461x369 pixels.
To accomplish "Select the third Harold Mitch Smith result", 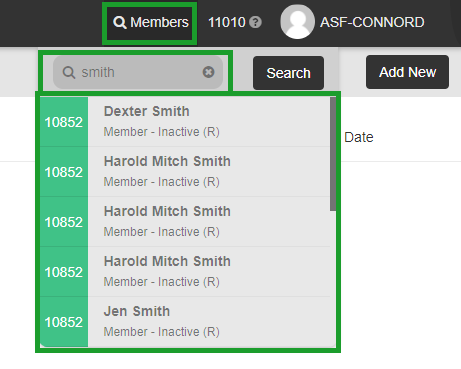I will pyautogui.click(x=185, y=272).
